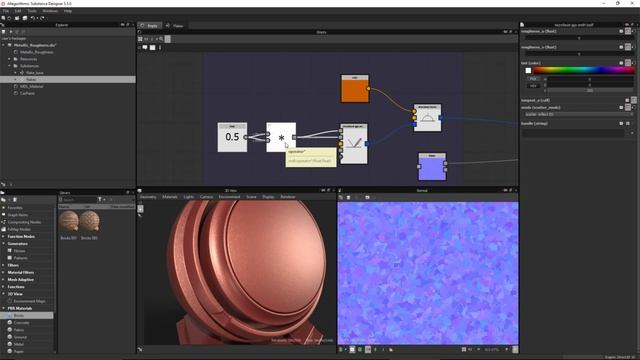Click the Bricks 001 material thumbnail
640x360 pixels.
[x=69, y=221]
